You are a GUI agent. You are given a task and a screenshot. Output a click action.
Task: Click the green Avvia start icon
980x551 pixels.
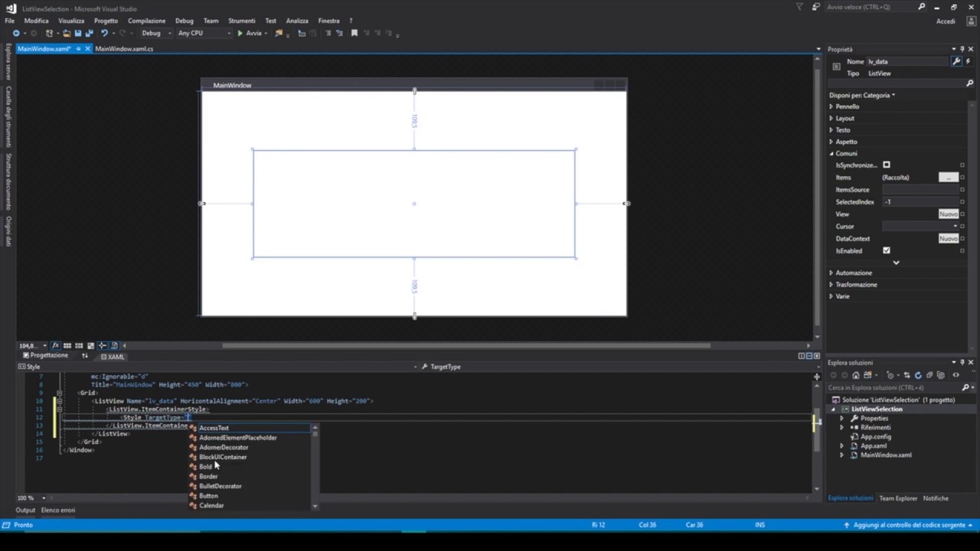(x=240, y=33)
